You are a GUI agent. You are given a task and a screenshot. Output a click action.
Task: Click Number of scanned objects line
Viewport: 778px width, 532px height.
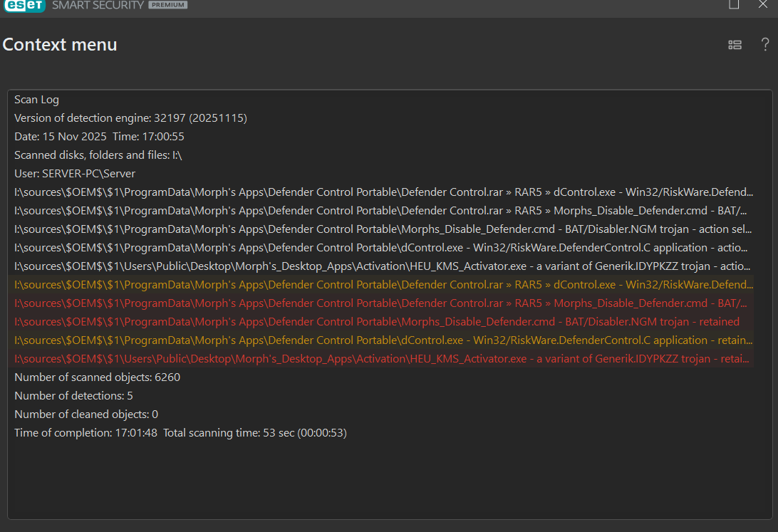click(x=97, y=377)
